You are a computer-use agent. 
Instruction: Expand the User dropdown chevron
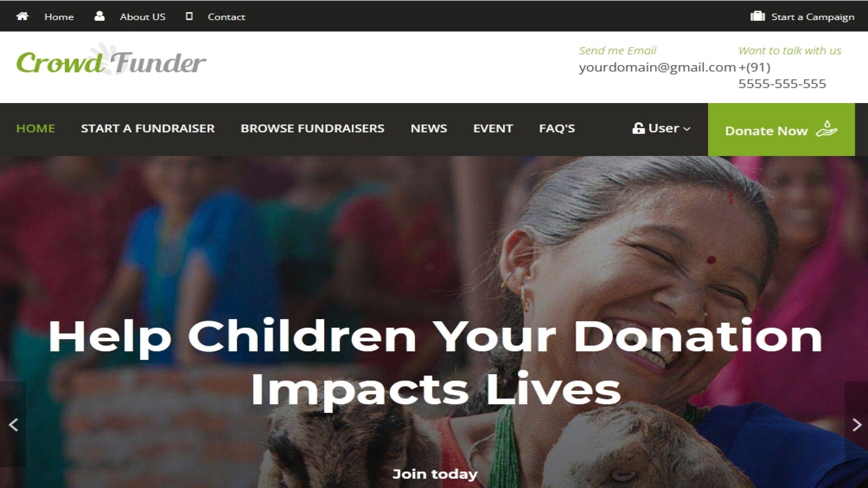click(687, 129)
